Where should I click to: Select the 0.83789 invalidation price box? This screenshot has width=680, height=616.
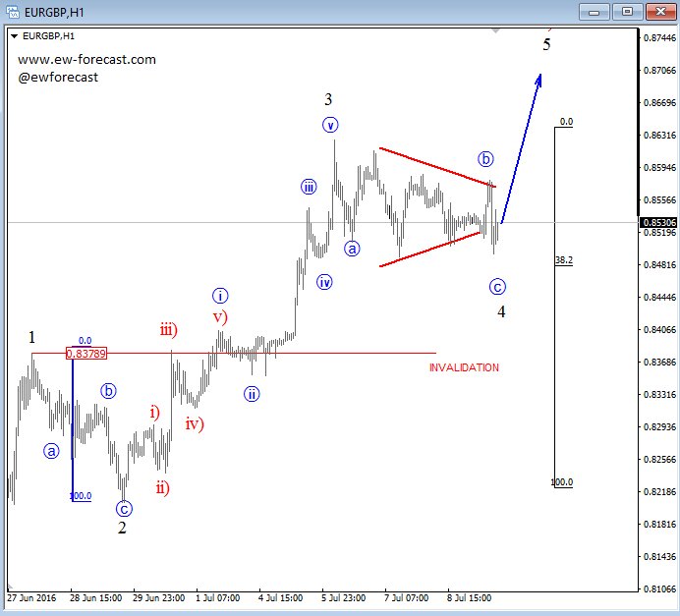click(x=86, y=354)
